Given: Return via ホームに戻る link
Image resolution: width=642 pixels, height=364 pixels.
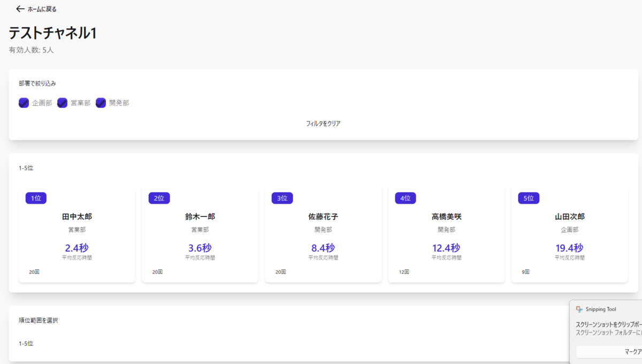Looking at the screenshot, I should [36, 9].
